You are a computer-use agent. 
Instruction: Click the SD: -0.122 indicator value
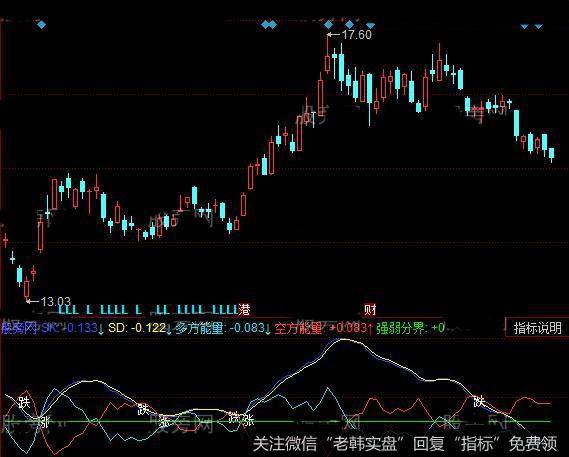tap(137, 328)
